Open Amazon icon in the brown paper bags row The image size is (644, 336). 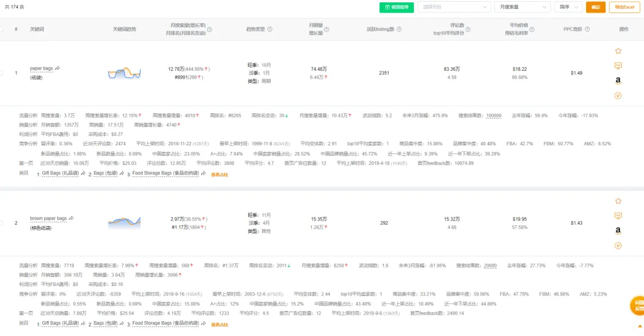(618, 231)
